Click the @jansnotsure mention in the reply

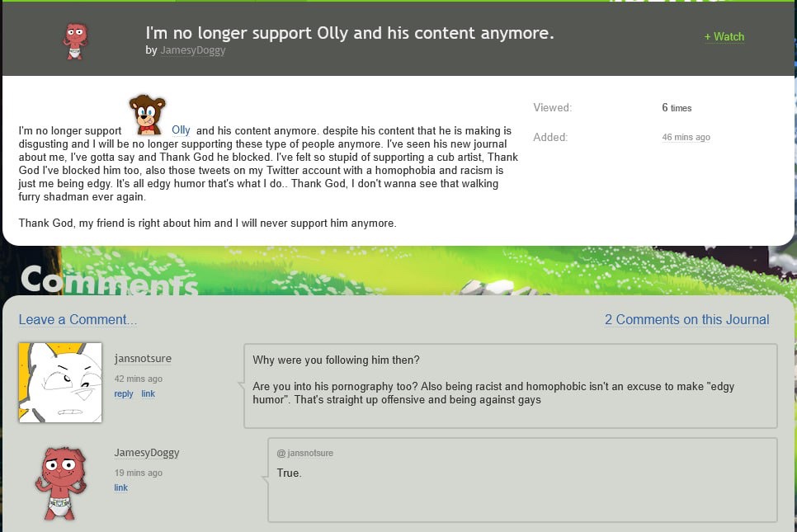305,454
